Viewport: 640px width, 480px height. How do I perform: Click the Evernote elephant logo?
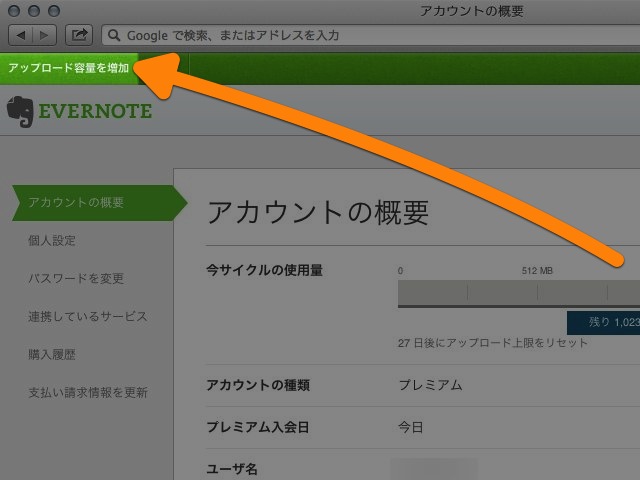pos(20,112)
